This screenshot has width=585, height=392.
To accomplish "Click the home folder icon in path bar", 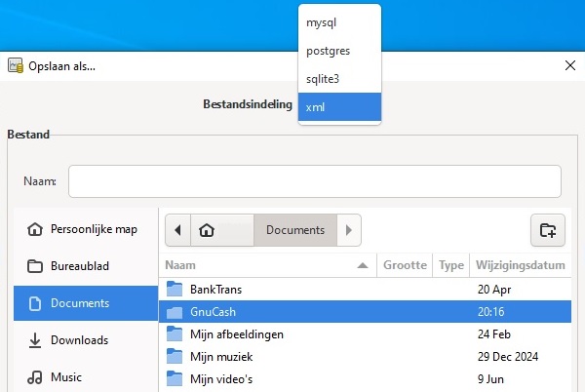I will pyautogui.click(x=207, y=230).
